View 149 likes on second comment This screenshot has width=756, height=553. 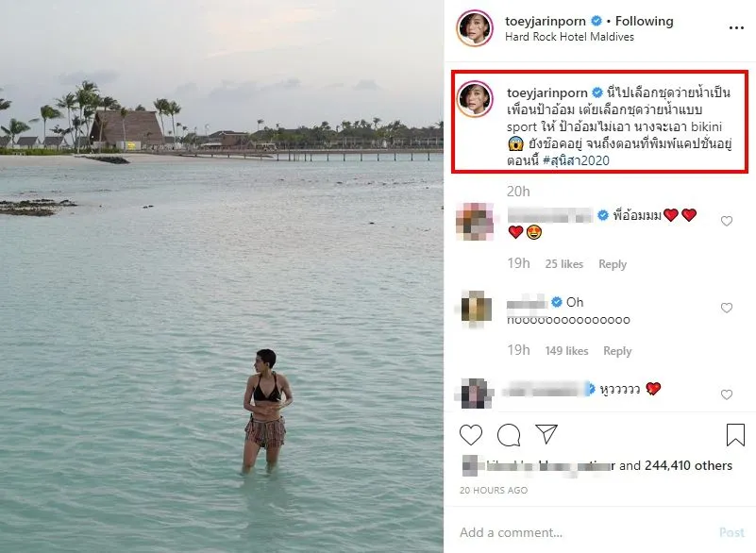pyautogui.click(x=566, y=351)
